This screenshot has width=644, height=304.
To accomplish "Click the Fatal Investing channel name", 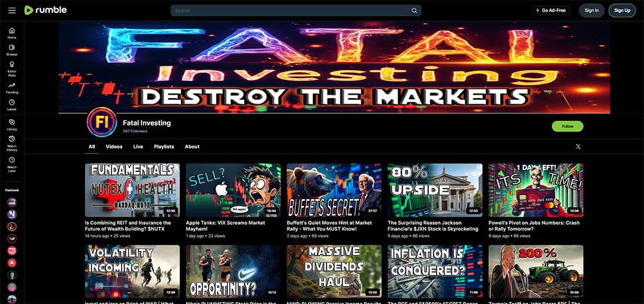I will tap(147, 123).
